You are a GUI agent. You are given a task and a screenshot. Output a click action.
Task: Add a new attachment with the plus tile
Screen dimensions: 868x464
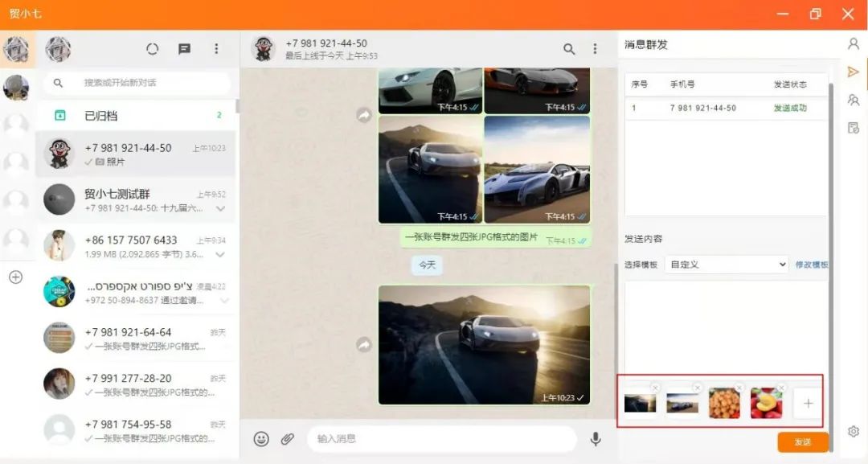809,403
